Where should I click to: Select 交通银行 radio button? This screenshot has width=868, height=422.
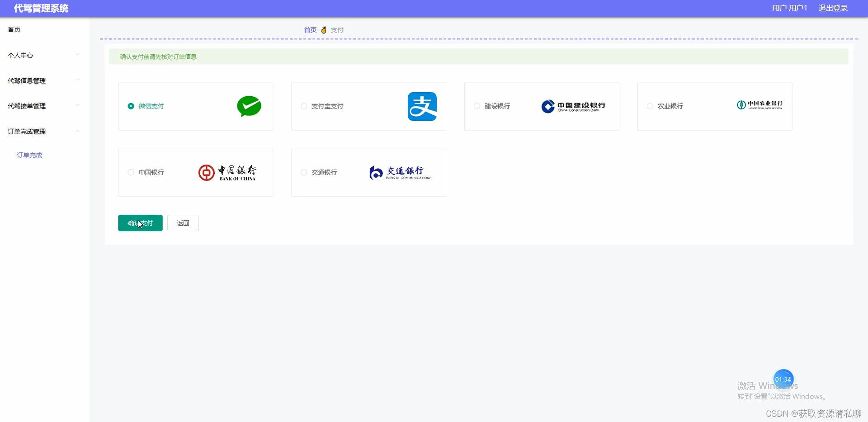point(304,172)
